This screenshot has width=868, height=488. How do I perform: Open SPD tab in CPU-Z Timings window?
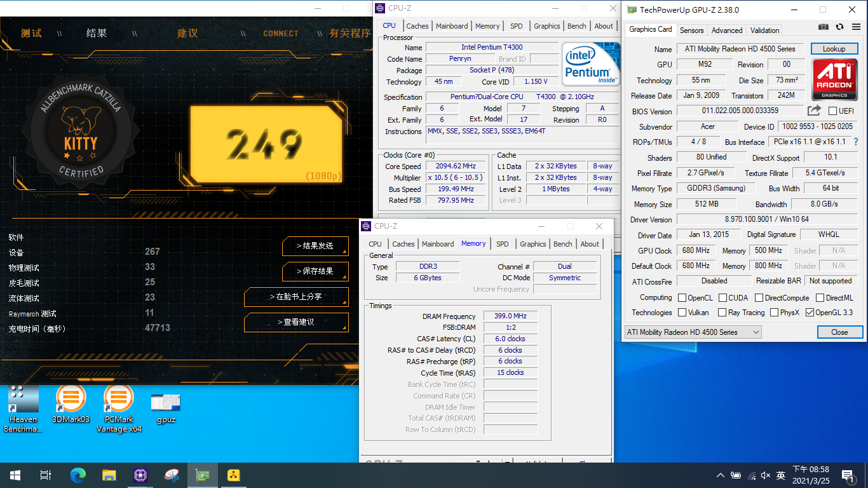tap(502, 244)
